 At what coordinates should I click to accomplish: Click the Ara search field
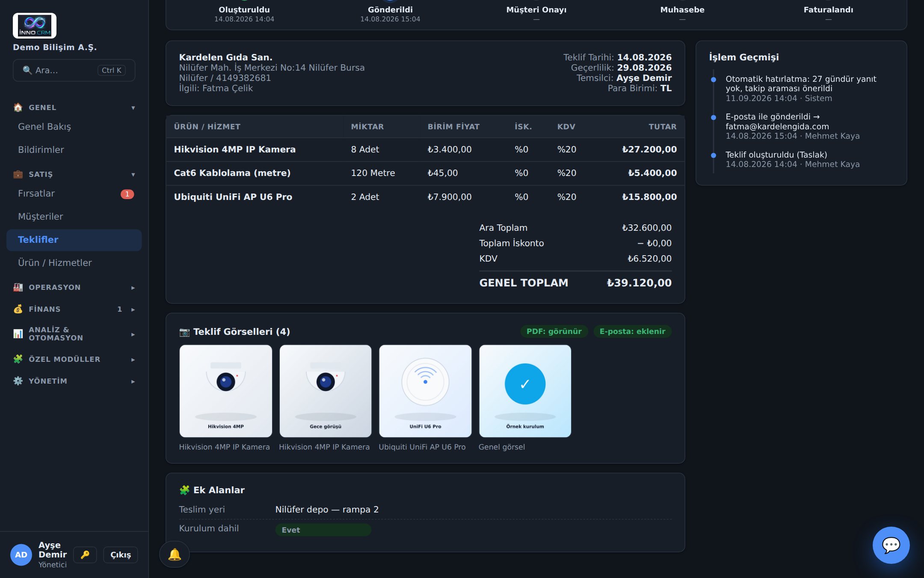coord(74,70)
